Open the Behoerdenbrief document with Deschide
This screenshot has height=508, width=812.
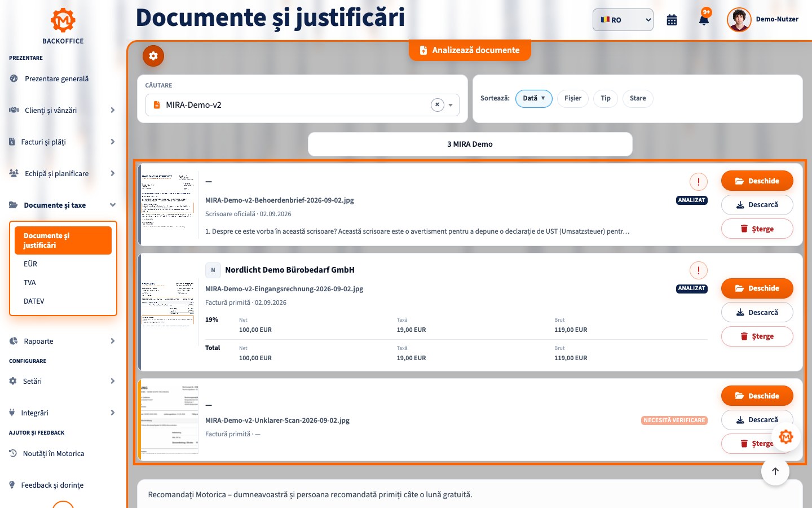point(757,181)
